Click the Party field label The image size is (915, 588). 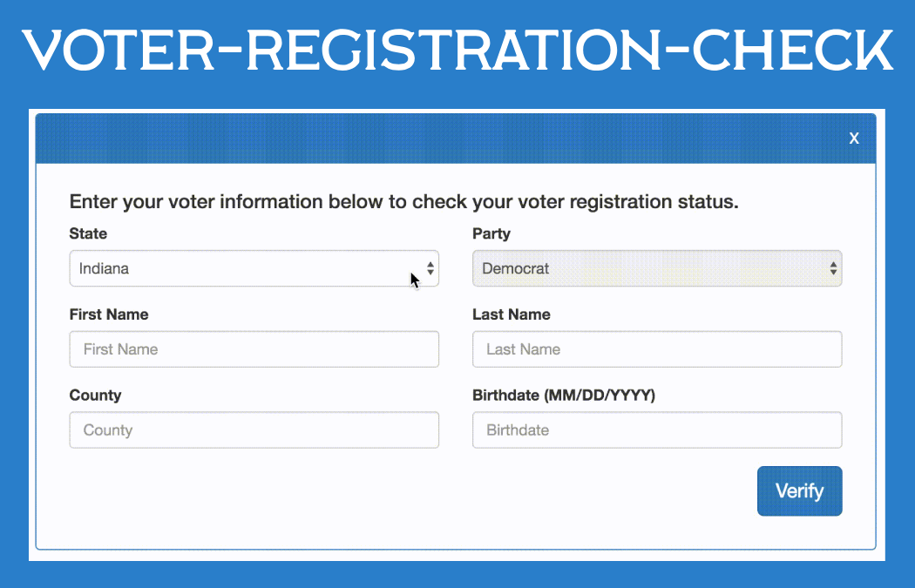pyautogui.click(x=491, y=233)
